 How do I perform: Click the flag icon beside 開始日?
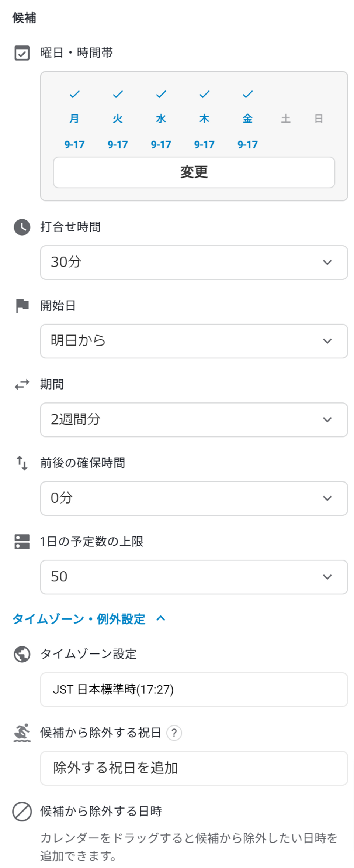click(22, 306)
